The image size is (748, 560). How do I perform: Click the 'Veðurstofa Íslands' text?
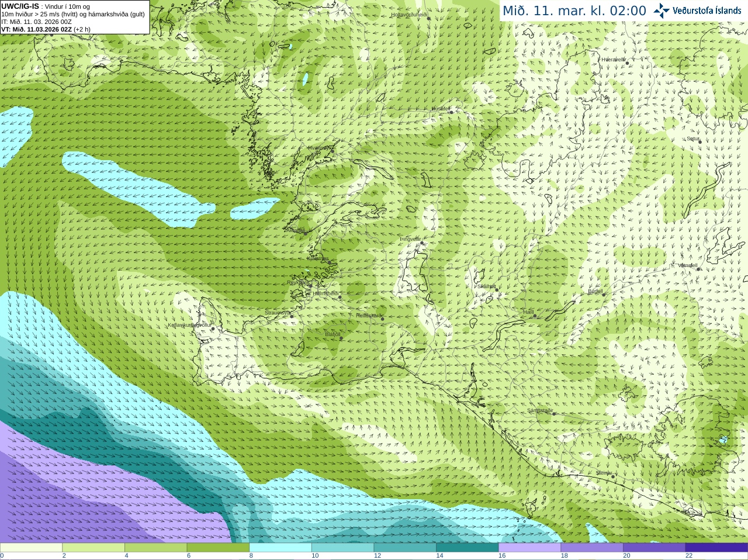pos(707,11)
